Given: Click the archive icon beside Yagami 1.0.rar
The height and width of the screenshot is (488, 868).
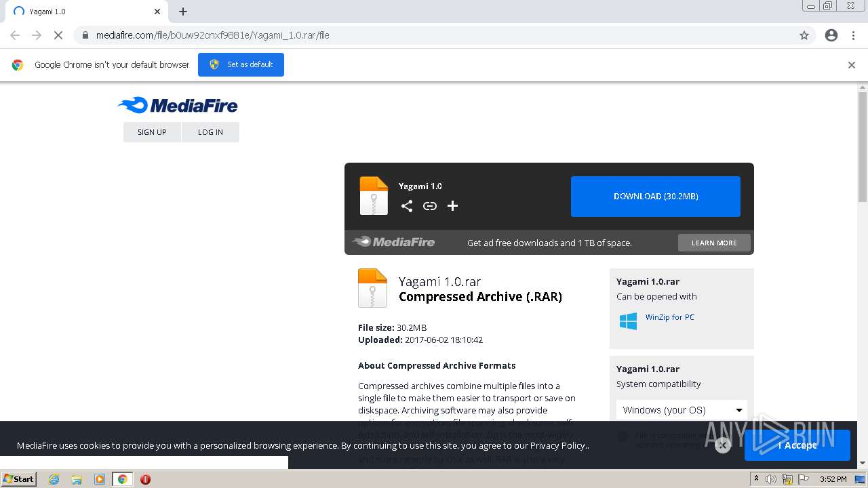Looking at the screenshot, I should point(372,288).
